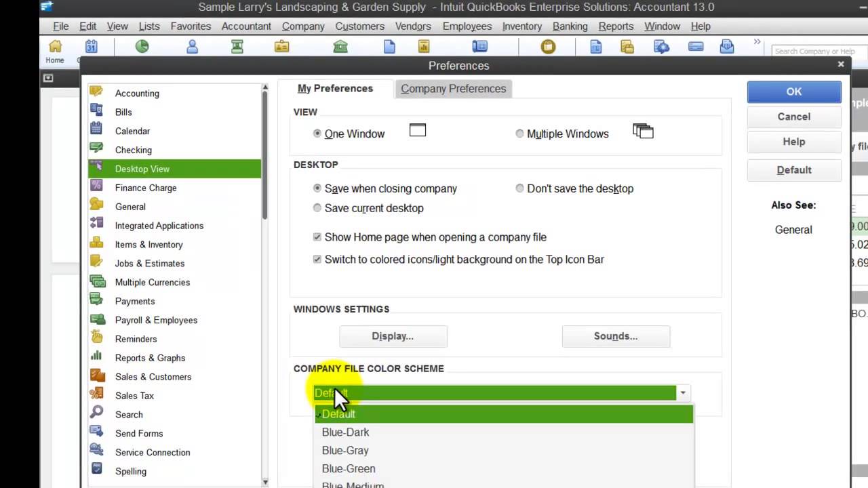Click the yellow App Center icon
The height and width of the screenshot is (488, 868).
(549, 46)
